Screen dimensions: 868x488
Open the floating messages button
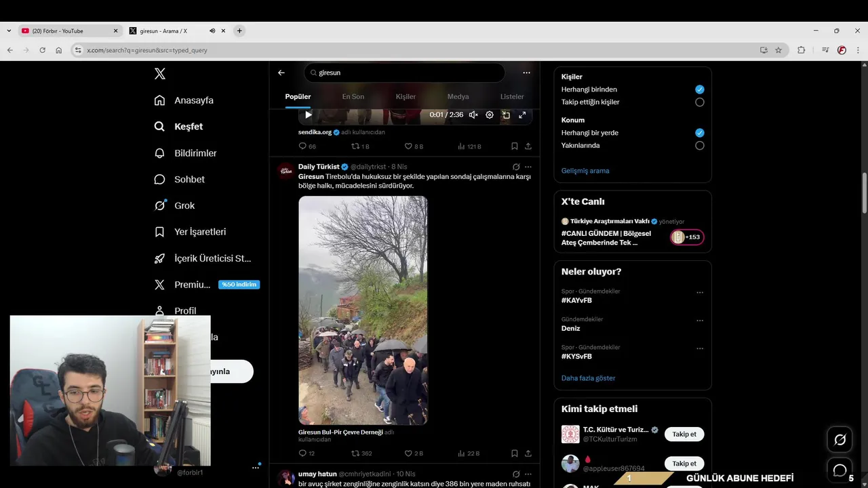(x=840, y=470)
